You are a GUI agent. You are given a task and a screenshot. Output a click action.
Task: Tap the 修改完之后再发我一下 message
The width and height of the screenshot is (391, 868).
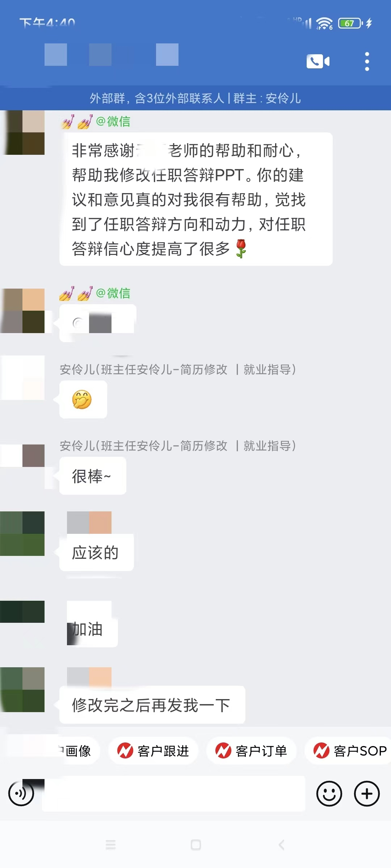(152, 705)
